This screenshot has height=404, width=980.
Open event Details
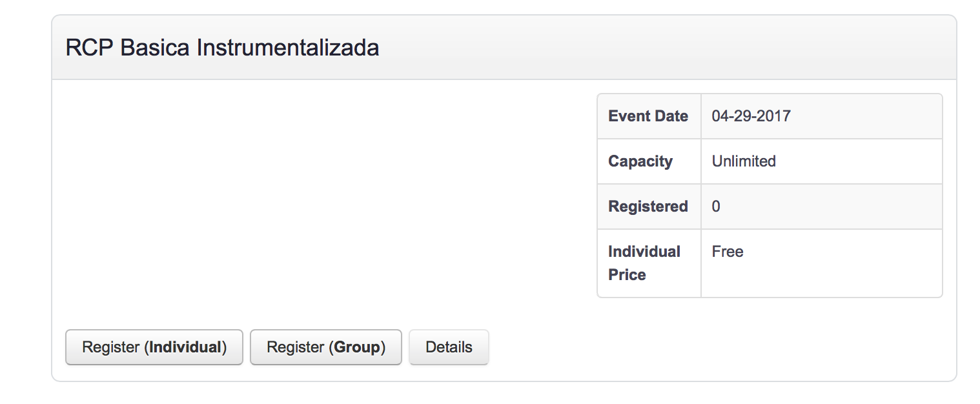(x=449, y=347)
